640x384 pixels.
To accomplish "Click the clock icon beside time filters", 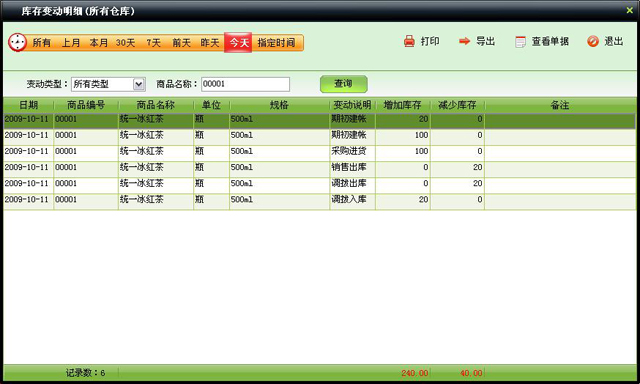I will (x=18, y=42).
